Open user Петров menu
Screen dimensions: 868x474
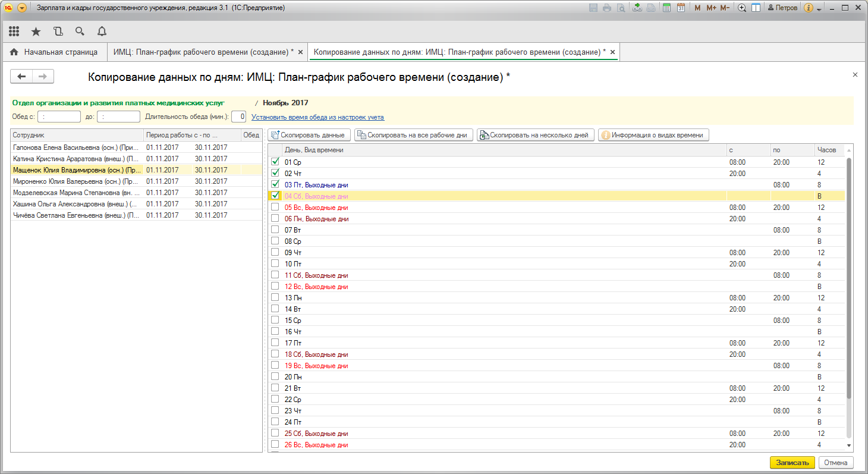pyautogui.click(x=782, y=8)
